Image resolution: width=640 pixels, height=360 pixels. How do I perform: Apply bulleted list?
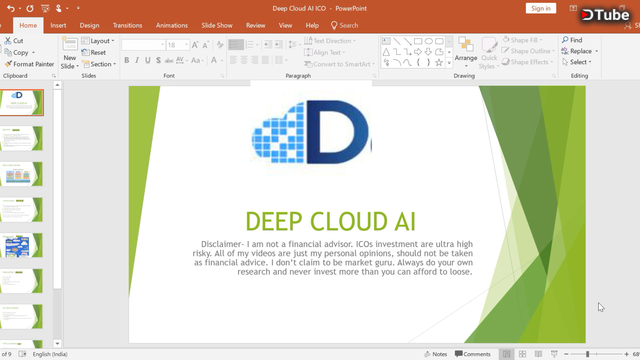pos(236,44)
